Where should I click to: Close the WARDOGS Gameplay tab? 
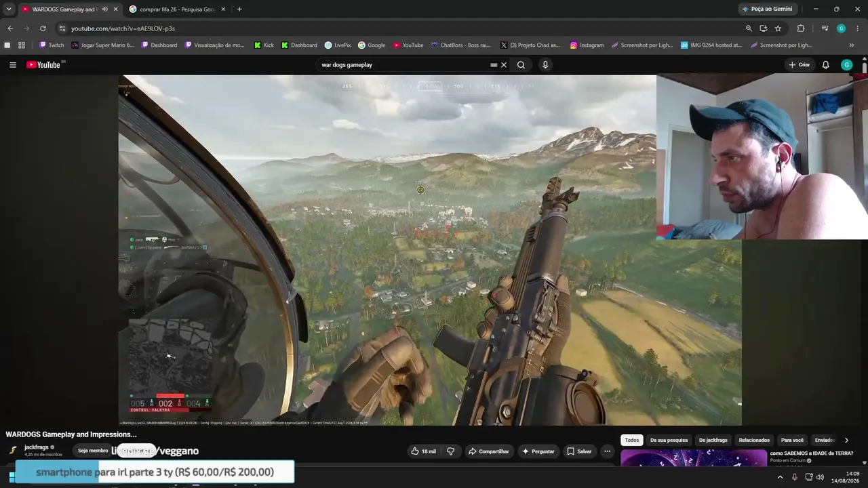tap(115, 9)
